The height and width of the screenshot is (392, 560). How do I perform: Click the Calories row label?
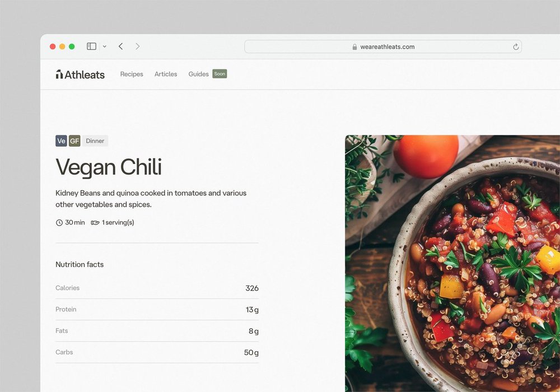click(x=68, y=288)
